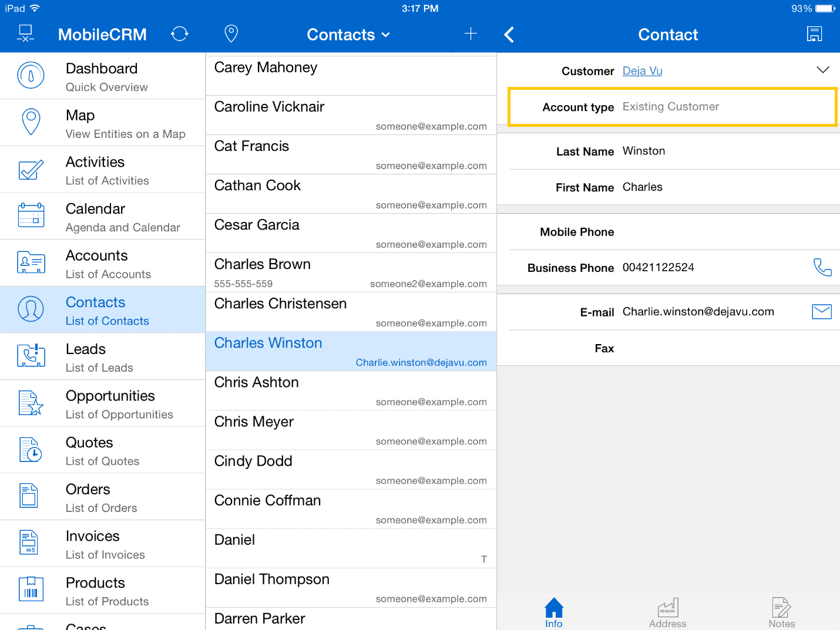Viewport: 840px width, 630px height.
Task: Select contact Charles Winston
Action: click(x=351, y=351)
